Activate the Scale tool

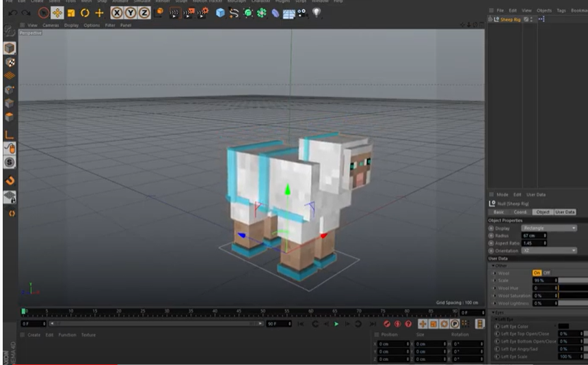tap(71, 13)
